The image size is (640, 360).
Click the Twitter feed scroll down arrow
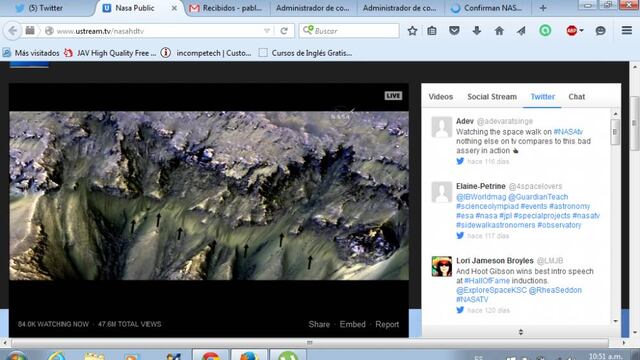[616, 321]
